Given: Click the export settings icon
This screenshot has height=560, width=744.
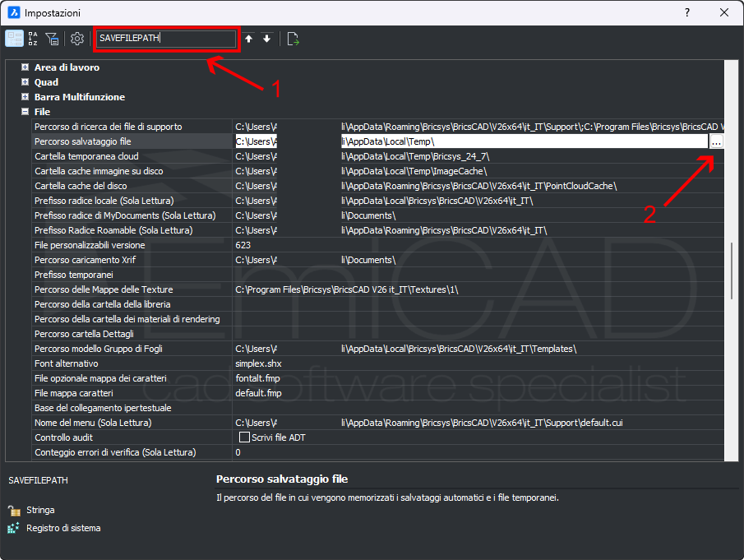Looking at the screenshot, I should click(x=293, y=39).
